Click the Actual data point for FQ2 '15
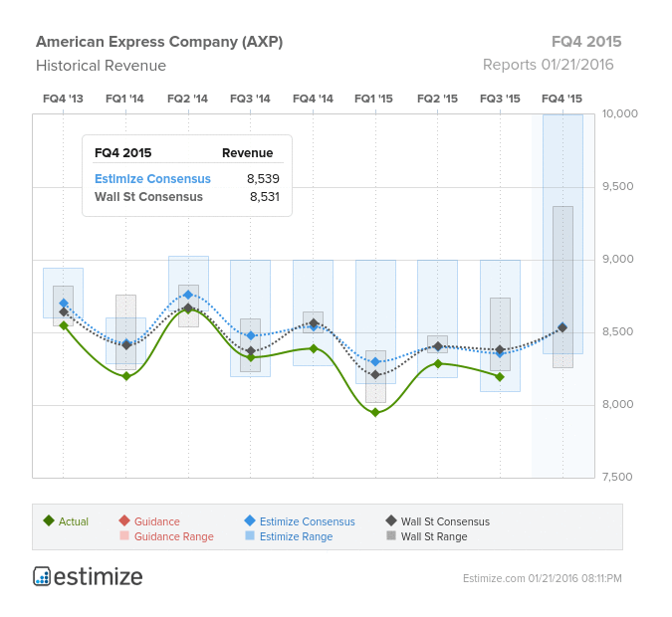This screenshot has width=672, height=617. pyautogui.click(x=438, y=364)
